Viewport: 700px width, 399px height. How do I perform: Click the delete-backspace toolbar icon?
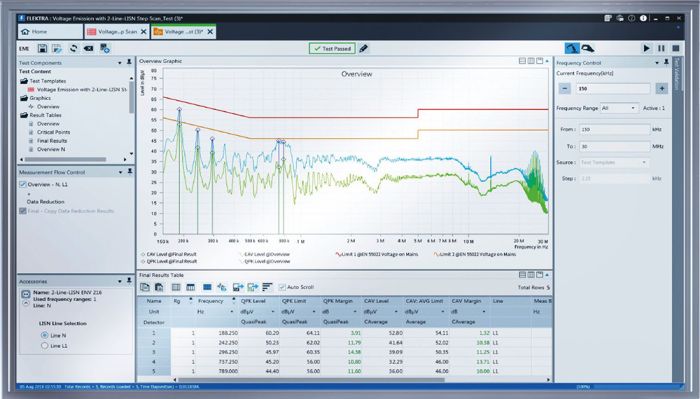[88, 48]
